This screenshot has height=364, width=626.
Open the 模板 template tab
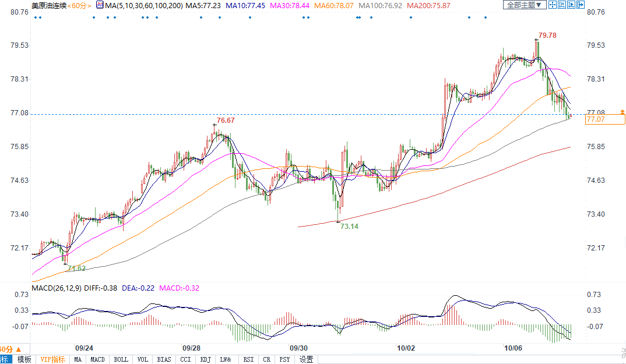(24, 359)
